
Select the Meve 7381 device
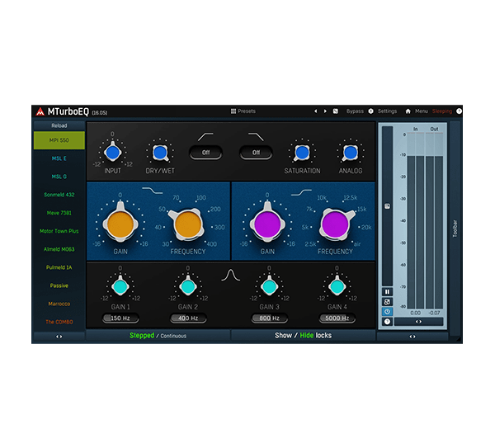[x=59, y=213]
